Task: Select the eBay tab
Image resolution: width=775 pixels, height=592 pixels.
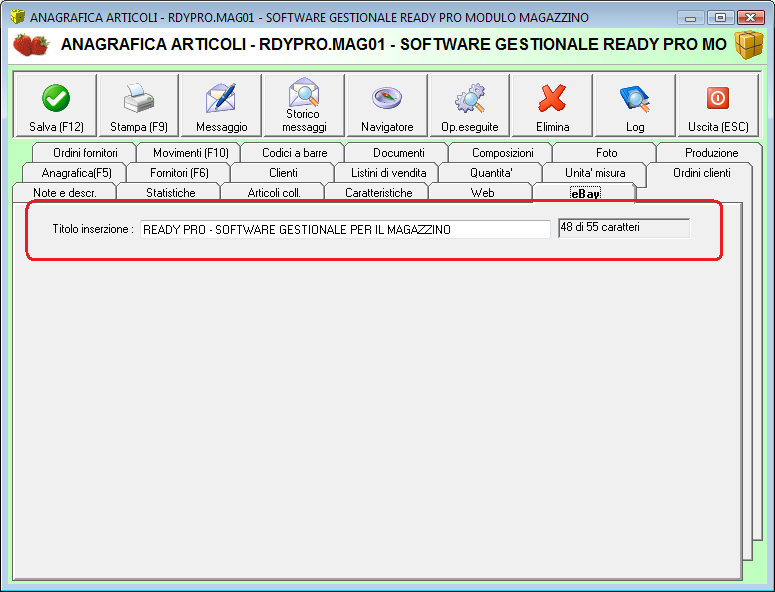Action: pos(585,193)
